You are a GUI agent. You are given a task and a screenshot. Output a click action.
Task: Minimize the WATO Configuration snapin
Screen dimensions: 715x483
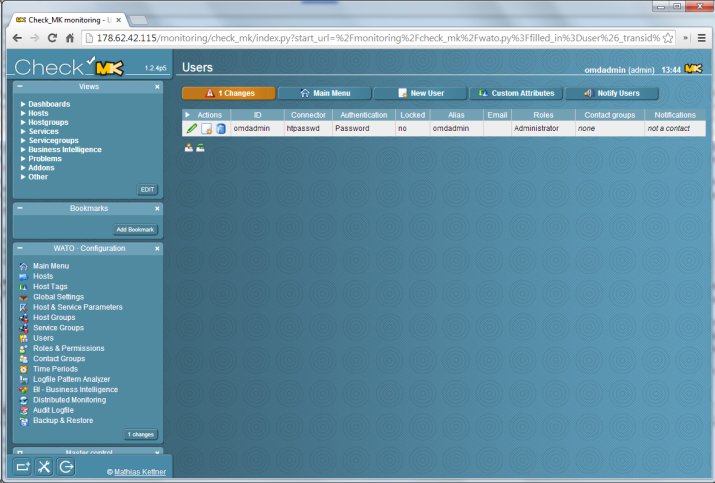coord(20,248)
